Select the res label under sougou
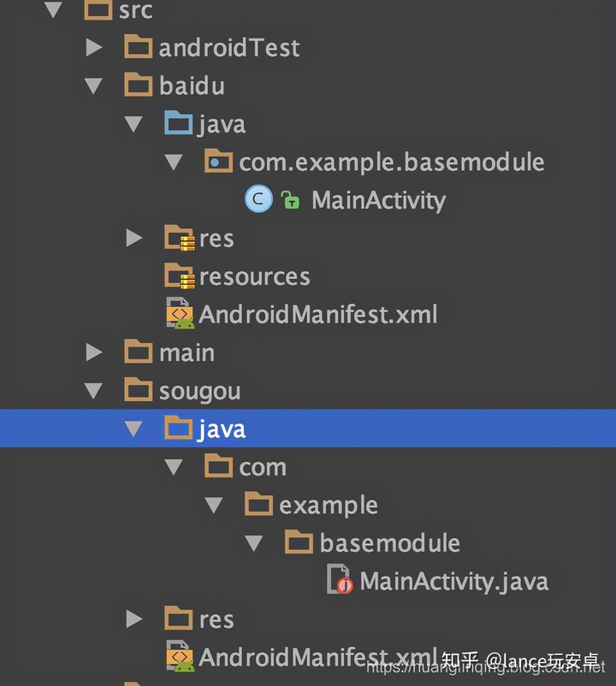This screenshot has width=616, height=686. tap(216, 620)
